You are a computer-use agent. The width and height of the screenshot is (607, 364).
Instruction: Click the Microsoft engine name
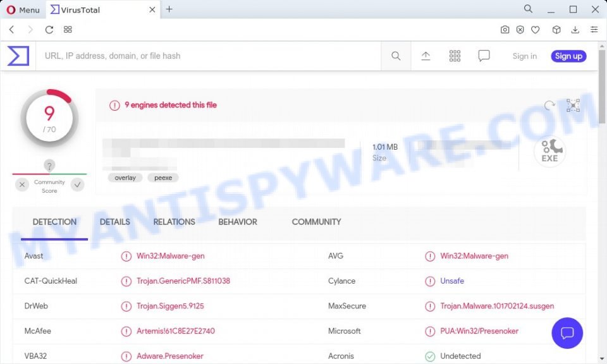345,331
